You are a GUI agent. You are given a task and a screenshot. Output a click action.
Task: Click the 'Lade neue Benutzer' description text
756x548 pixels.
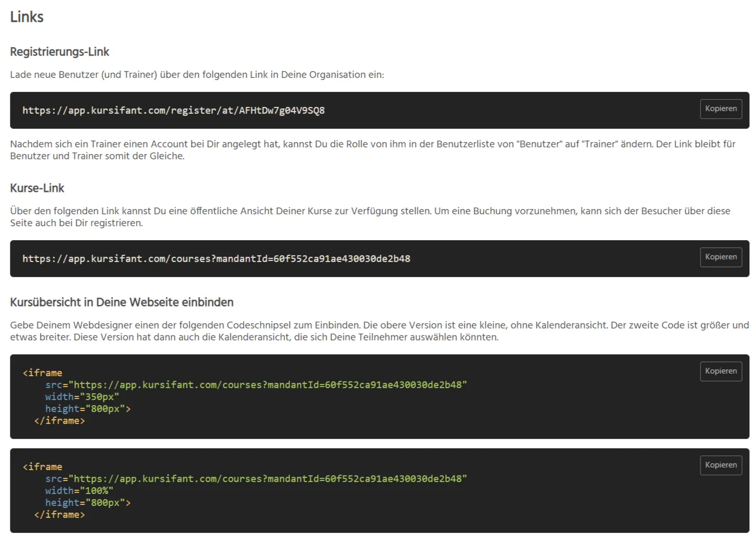point(197,75)
